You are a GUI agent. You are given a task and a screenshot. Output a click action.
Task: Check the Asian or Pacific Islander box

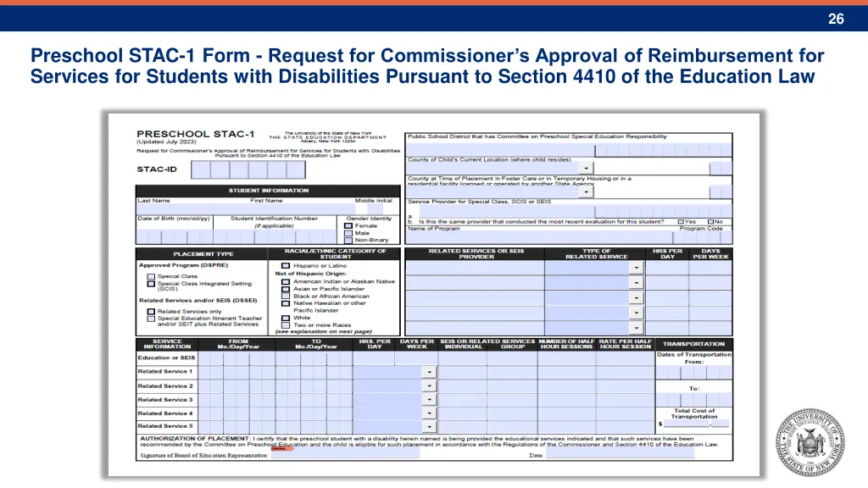point(286,289)
